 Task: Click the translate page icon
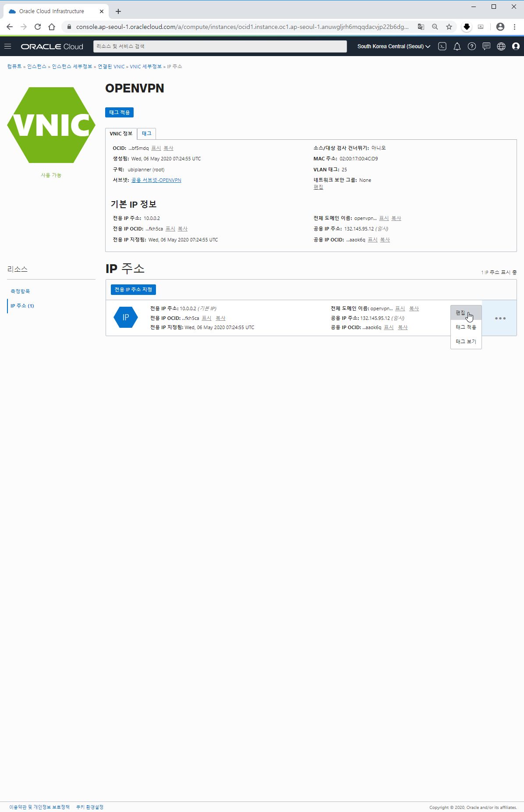421,27
